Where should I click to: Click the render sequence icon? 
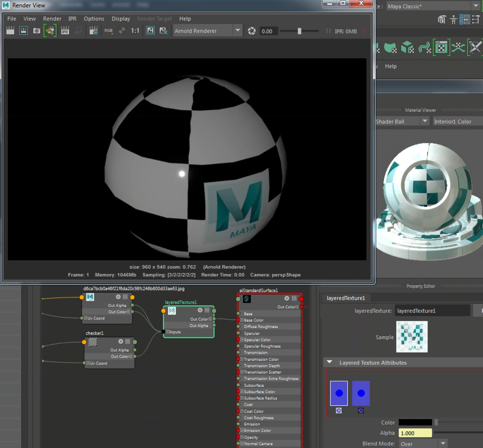click(x=50, y=31)
